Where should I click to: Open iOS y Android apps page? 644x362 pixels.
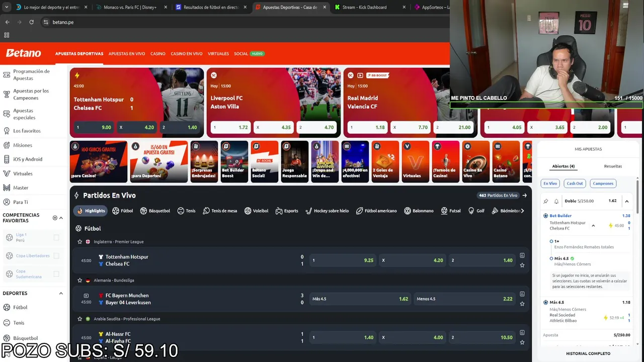(28, 159)
